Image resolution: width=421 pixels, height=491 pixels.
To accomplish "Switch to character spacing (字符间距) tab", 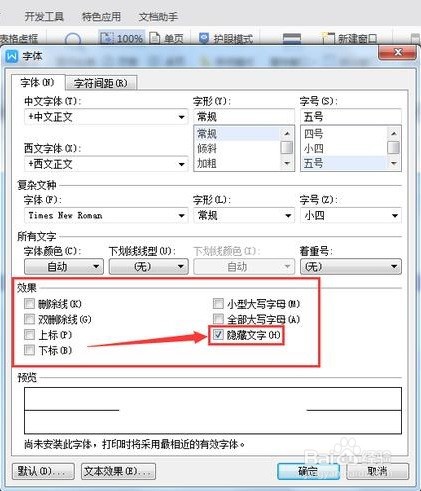I will pyautogui.click(x=101, y=83).
